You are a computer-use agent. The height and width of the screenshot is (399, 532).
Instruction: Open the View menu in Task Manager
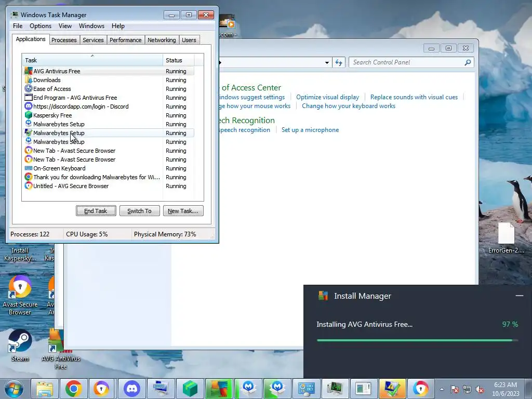pos(65,26)
